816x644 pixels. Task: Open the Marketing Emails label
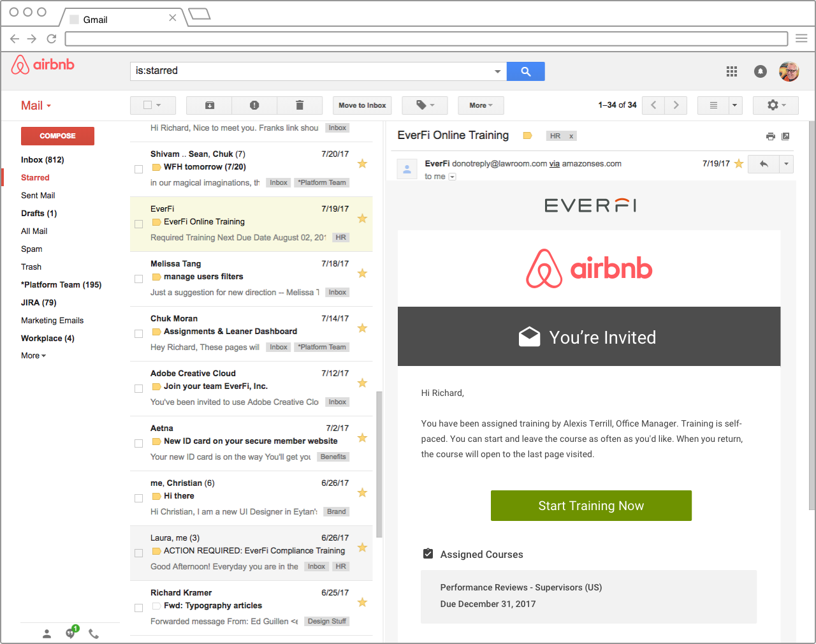pos(52,321)
